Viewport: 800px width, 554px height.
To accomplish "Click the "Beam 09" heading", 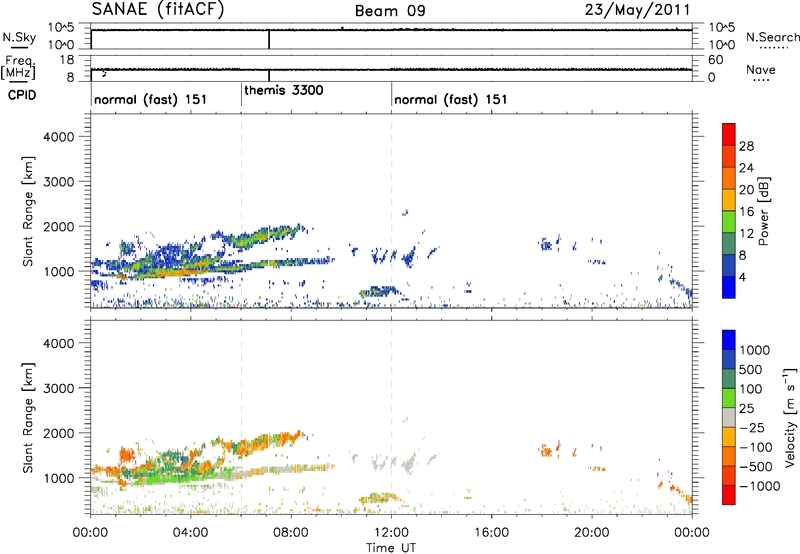I will [390, 11].
